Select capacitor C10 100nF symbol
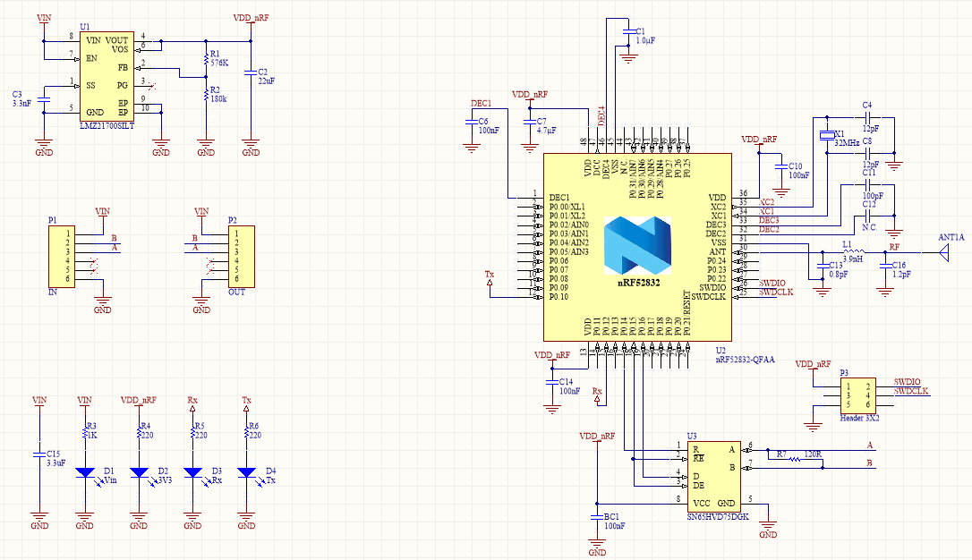Viewport: 972px width, 560px height. coord(781,166)
